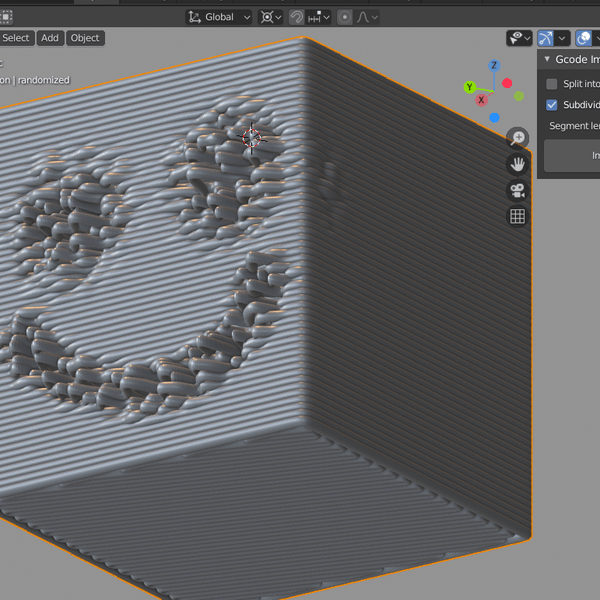Screen dimensions: 600x600
Task: Toggle snapping magnet icon
Action: tap(297, 17)
